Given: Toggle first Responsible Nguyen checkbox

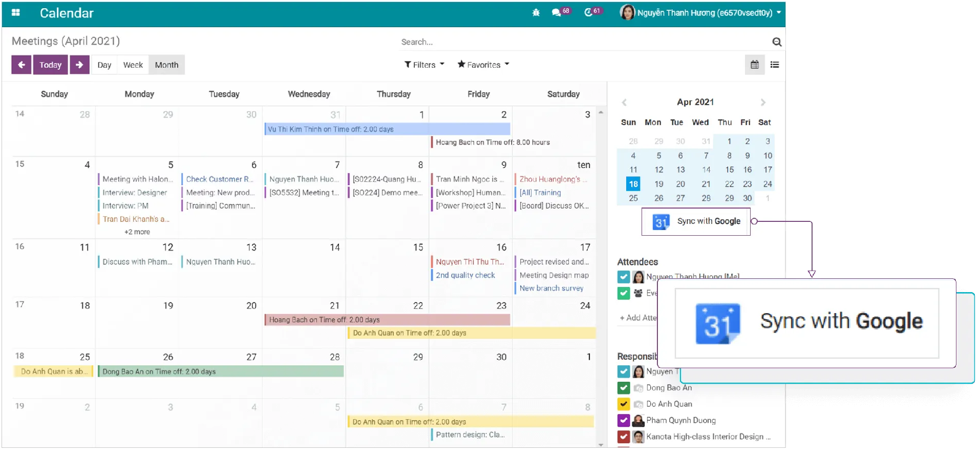Looking at the screenshot, I should [x=623, y=372].
